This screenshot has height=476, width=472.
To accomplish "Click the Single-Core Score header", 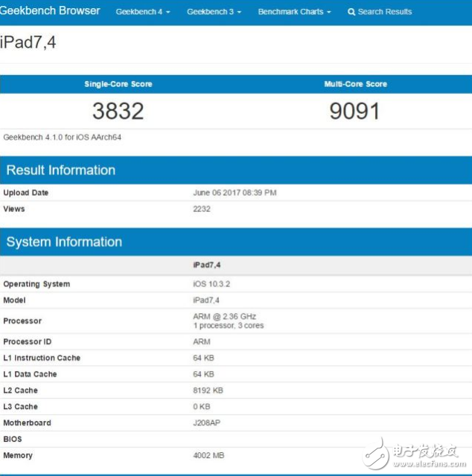I will click(118, 84).
